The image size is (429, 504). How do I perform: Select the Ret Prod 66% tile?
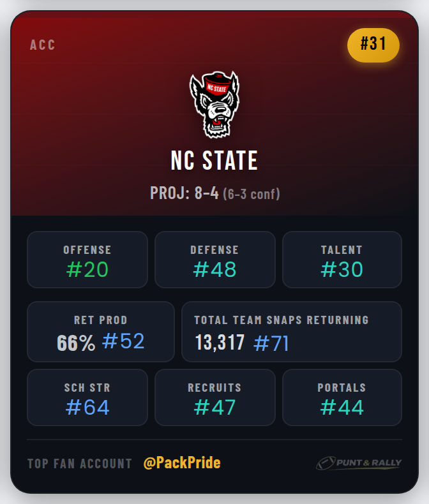click(101, 332)
